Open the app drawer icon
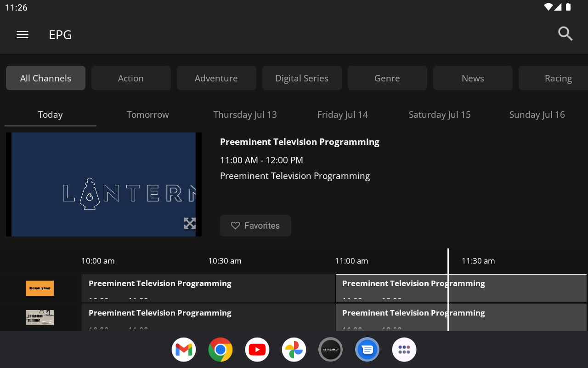Image resolution: width=588 pixels, height=368 pixels. point(404,350)
